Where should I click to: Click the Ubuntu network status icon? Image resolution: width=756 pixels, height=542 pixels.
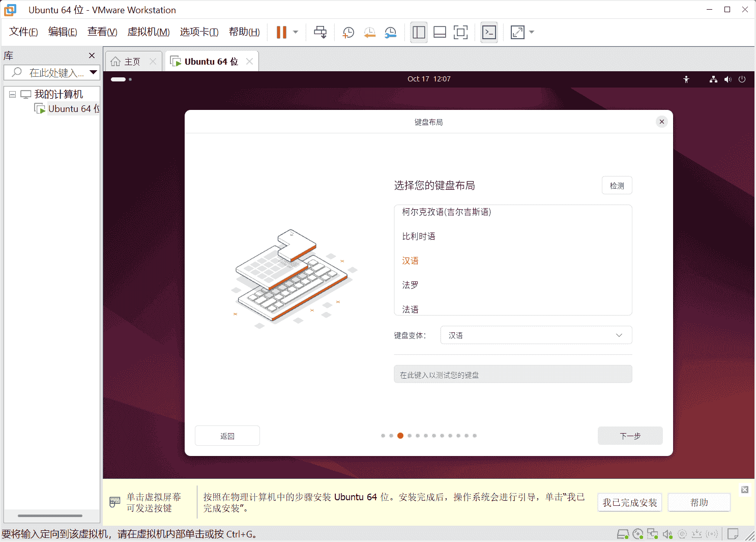click(x=713, y=79)
